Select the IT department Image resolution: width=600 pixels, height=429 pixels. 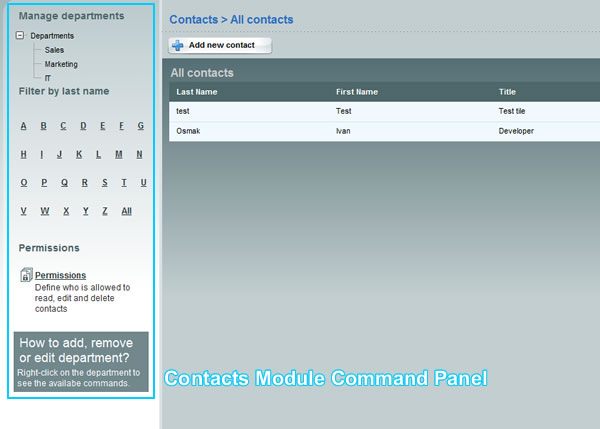tap(48, 77)
